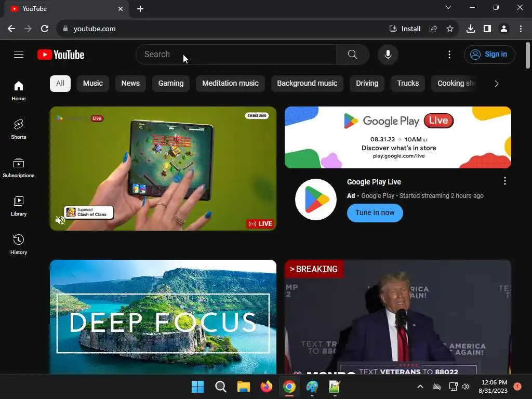Screen dimensions: 532x399
Task: Select the Meditation music chip
Action: [x=230, y=84]
